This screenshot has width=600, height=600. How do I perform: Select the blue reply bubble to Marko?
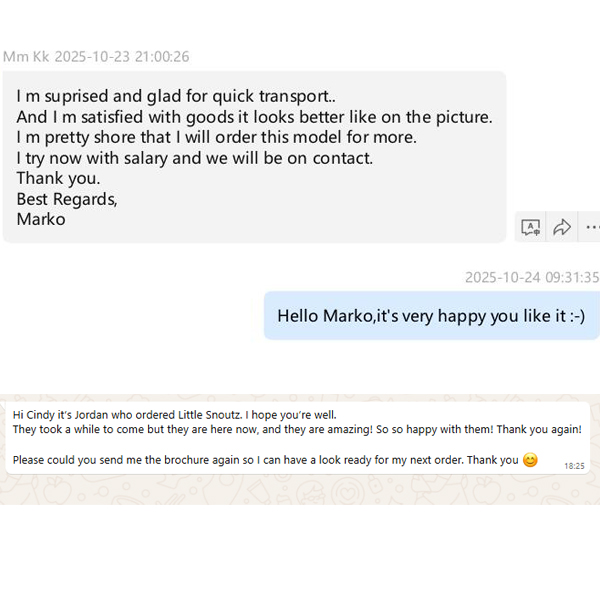tap(431, 316)
